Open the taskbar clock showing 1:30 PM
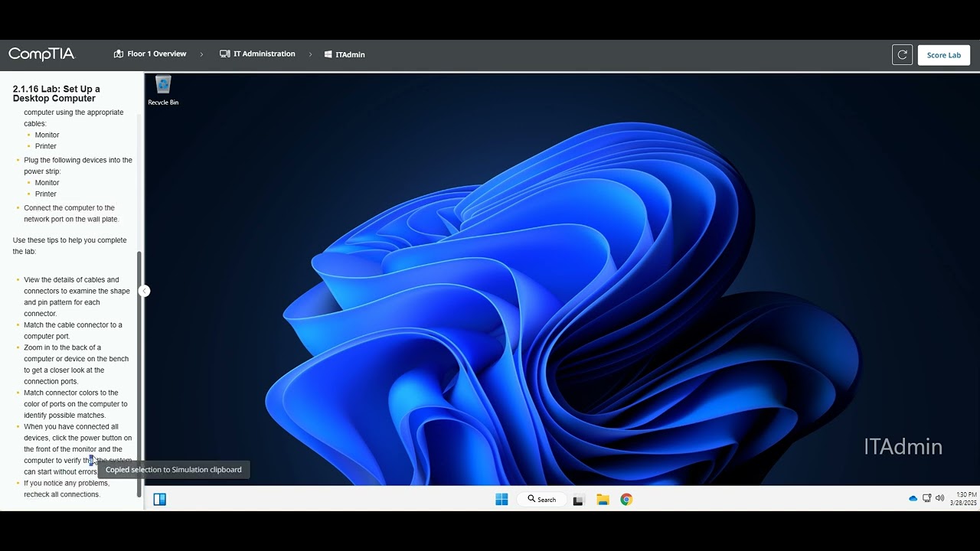The image size is (980, 551). click(963, 499)
